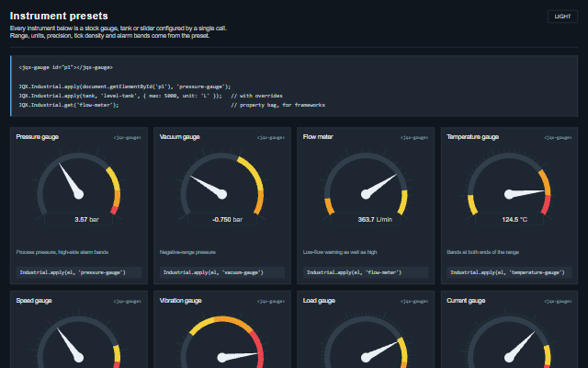Toggle the LIGHT theme button
This screenshot has height=368, width=588.
(562, 17)
